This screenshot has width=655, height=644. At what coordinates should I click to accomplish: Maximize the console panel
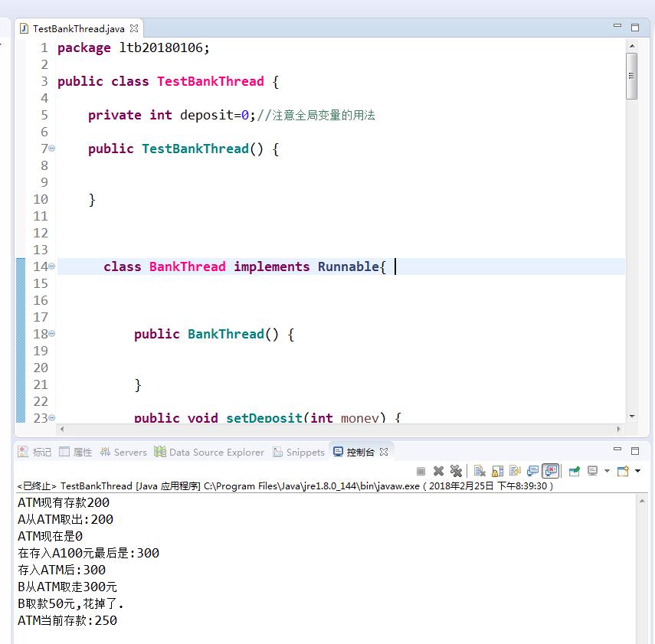click(x=635, y=451)
